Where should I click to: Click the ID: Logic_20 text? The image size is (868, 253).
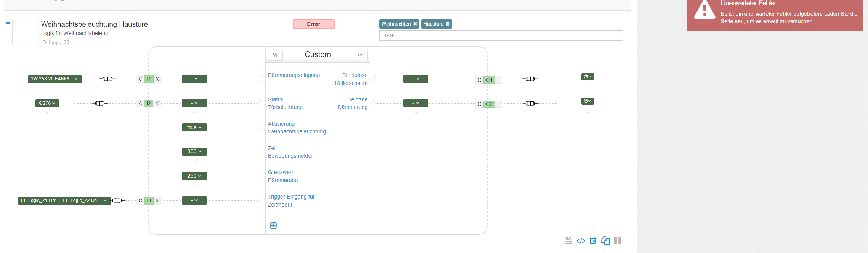[55, 42]
